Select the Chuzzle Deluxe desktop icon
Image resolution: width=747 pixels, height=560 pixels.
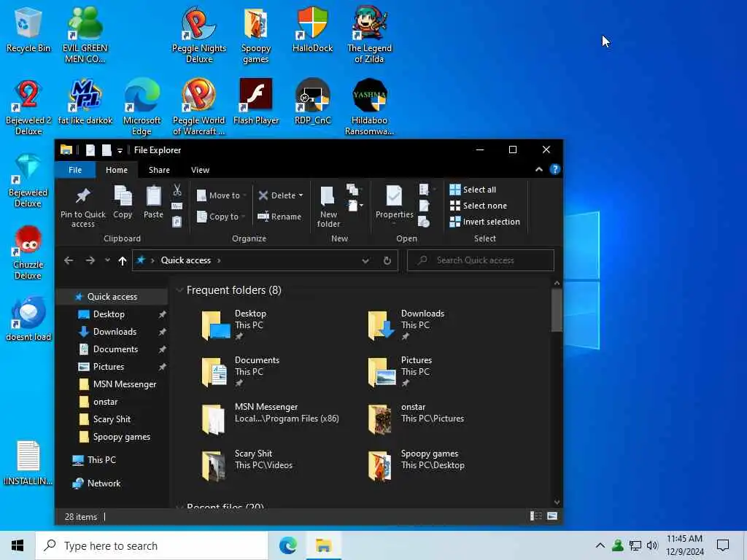pyautogui.click(x=28, y=252)
